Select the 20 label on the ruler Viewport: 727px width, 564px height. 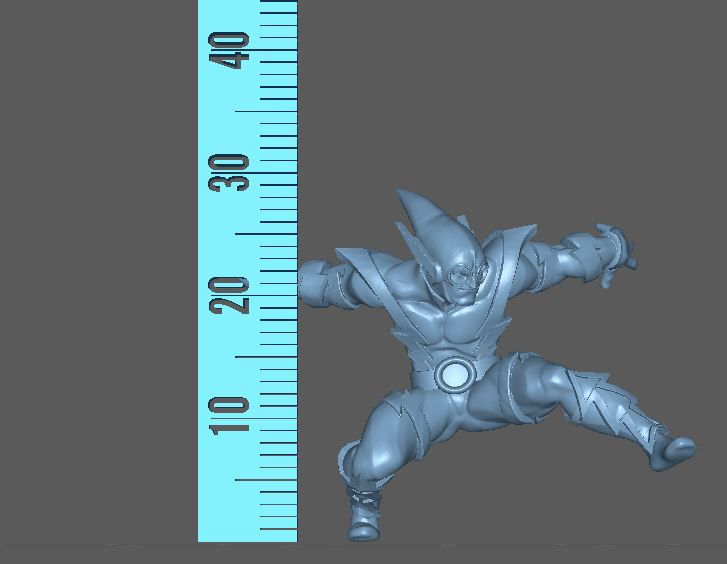231,293
